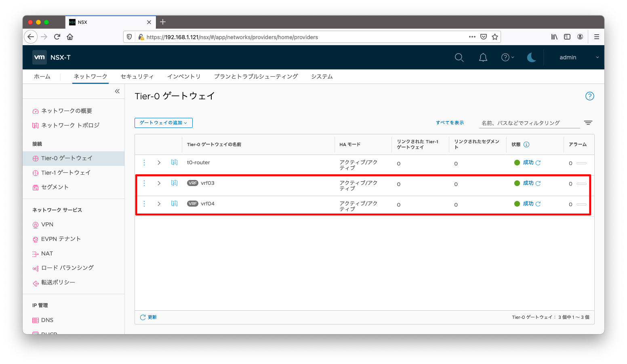Viewport: 627px width, 364px height.
Task: Click the success status link for vrf03
Action: [528, 183]
